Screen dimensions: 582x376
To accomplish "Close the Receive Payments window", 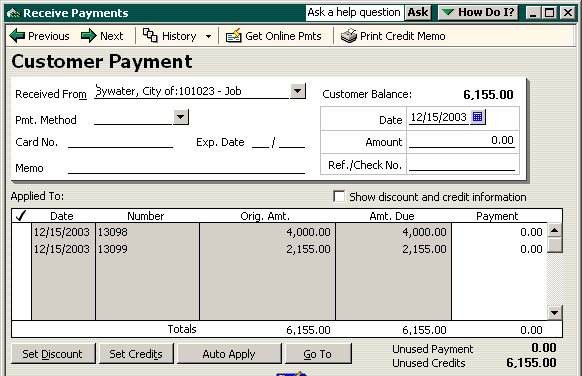I will click(x=567, y=13).
